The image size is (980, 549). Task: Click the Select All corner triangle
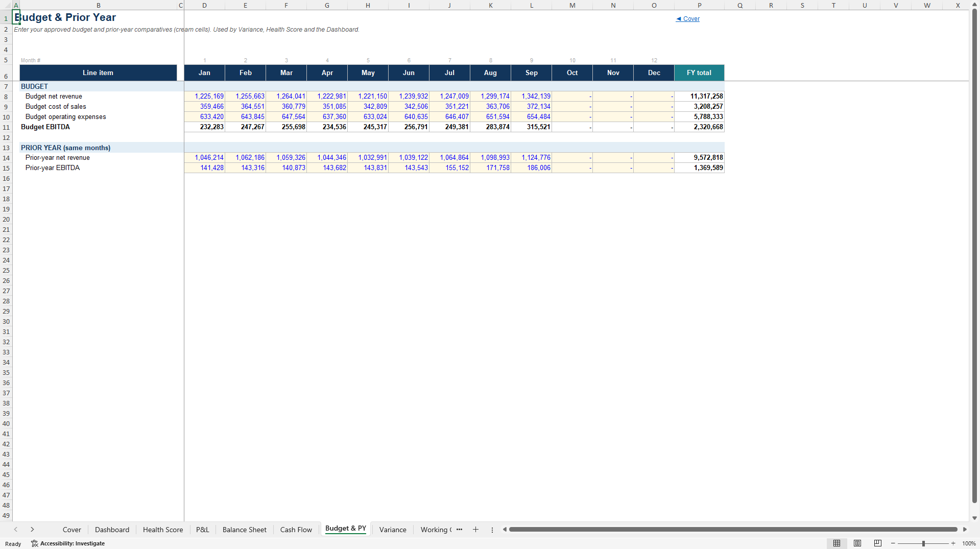pos(6,5)
